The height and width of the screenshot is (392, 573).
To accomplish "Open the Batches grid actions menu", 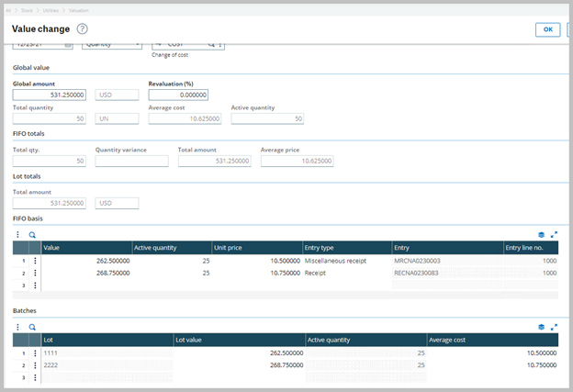I will click(x=17, y=326).
